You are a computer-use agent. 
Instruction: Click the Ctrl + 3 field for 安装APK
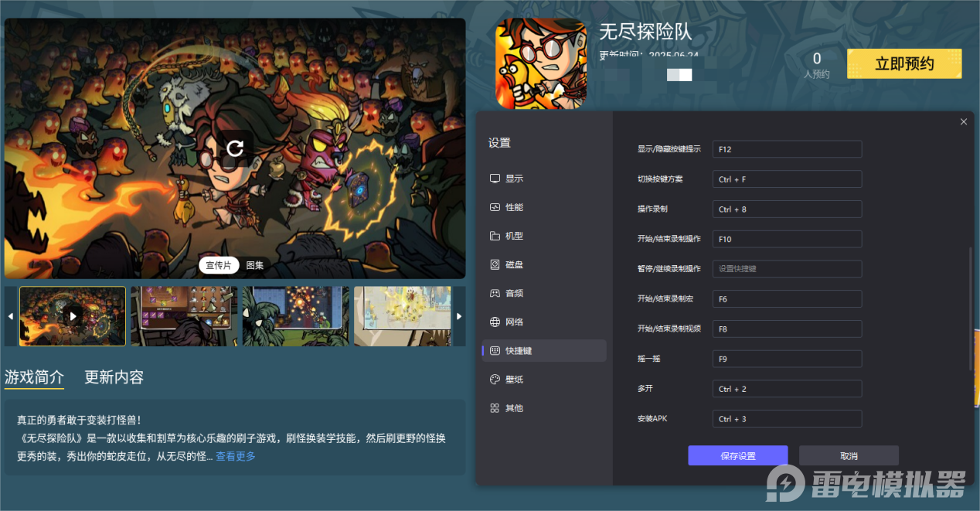tap(787, 419)
